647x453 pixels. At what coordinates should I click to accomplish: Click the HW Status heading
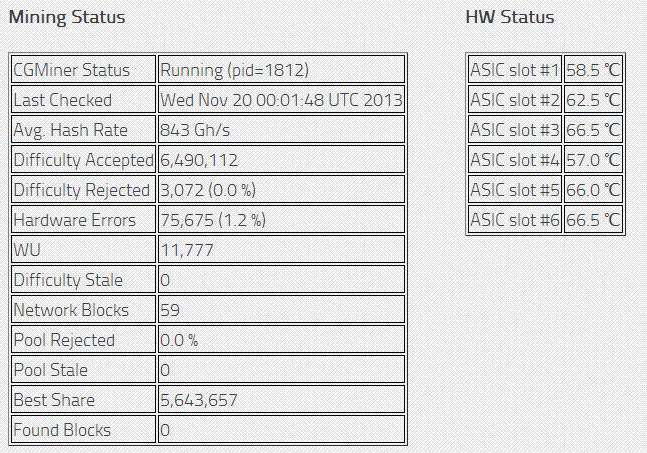(510, 17)
